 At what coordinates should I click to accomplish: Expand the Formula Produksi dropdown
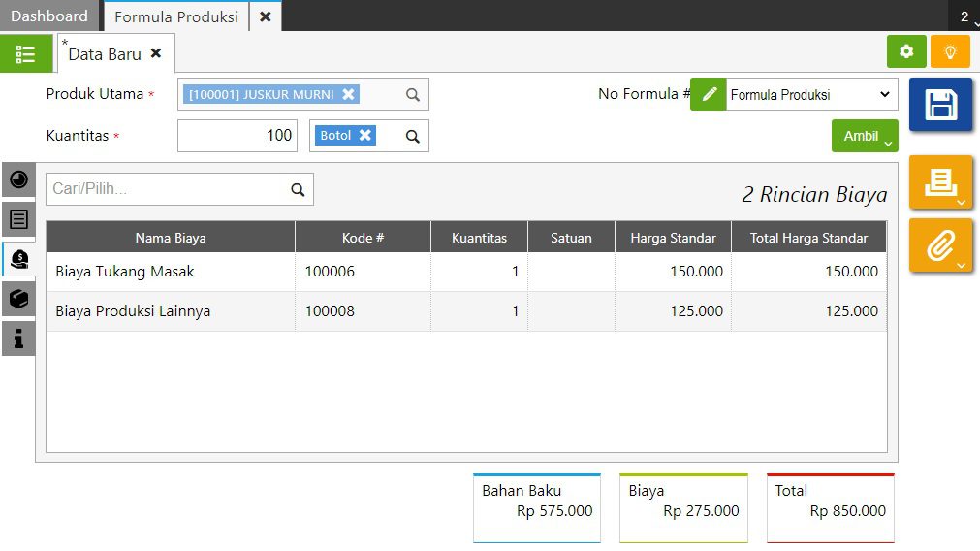coord(810,94)
